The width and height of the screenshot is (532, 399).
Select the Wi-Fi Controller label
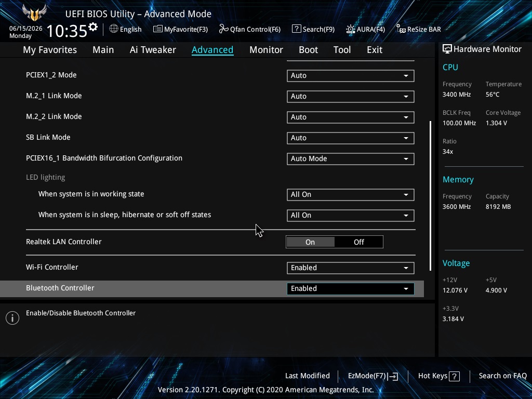click(52, 267)
